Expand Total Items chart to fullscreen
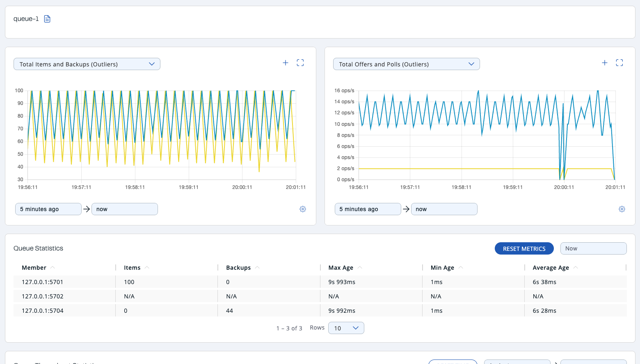 point(300,62)
